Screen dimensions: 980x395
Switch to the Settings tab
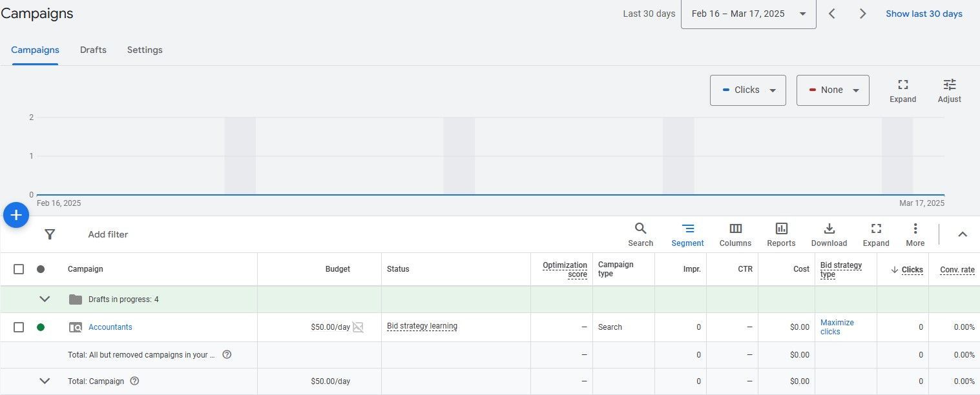[145, 50]
